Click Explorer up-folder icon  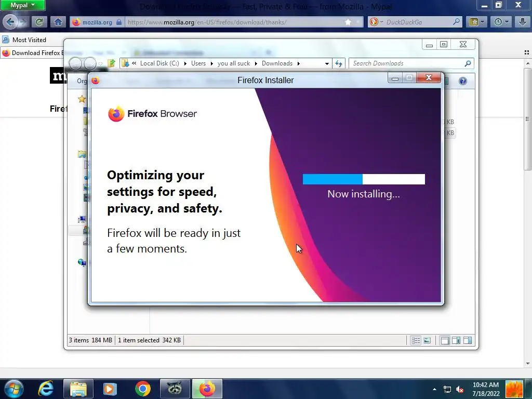pos(111,63)
